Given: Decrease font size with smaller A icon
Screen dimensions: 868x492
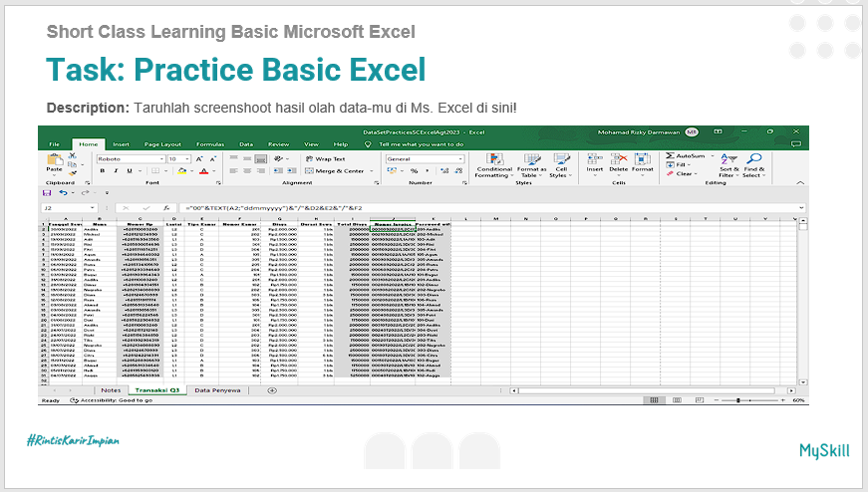Looking at the screenshot, I should pos(212,158).
